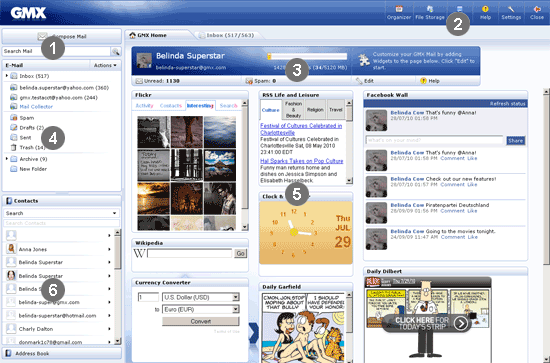
Task: Select RSS Religion tab
Action: [x=315, y=109]
